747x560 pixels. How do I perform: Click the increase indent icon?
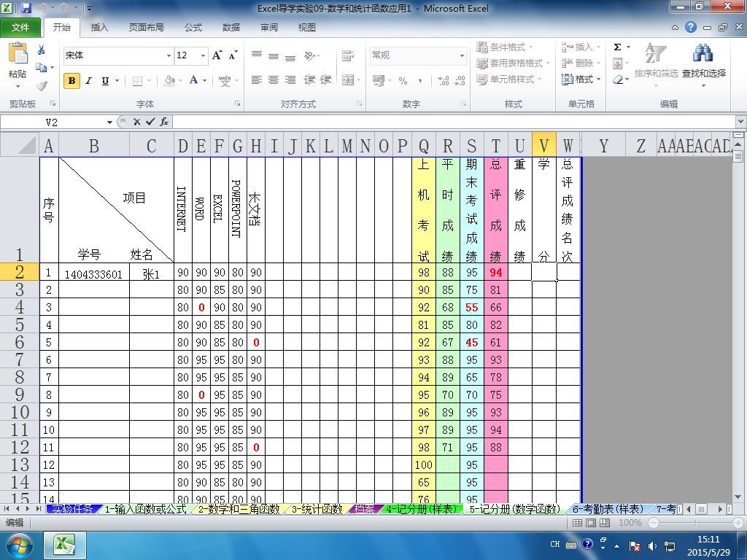coord(326,80)
